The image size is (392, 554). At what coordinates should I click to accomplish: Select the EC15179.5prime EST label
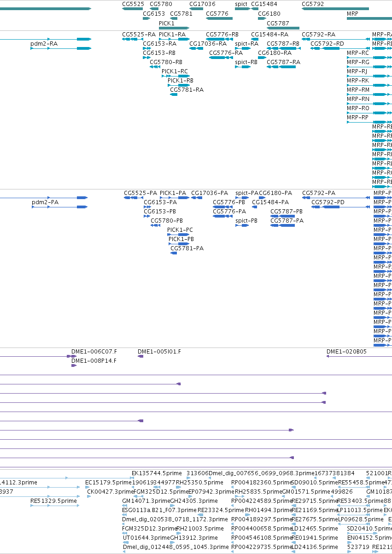pos(109,483)
